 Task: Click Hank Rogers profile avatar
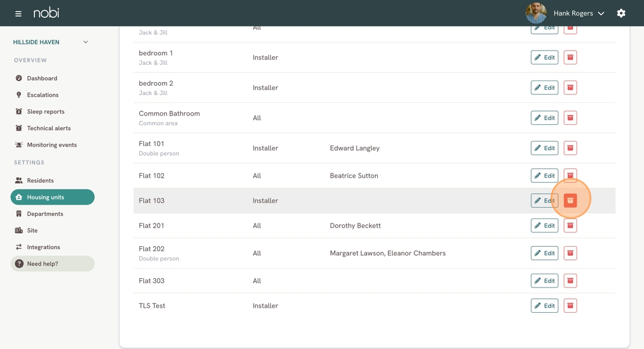click(536, 13)
